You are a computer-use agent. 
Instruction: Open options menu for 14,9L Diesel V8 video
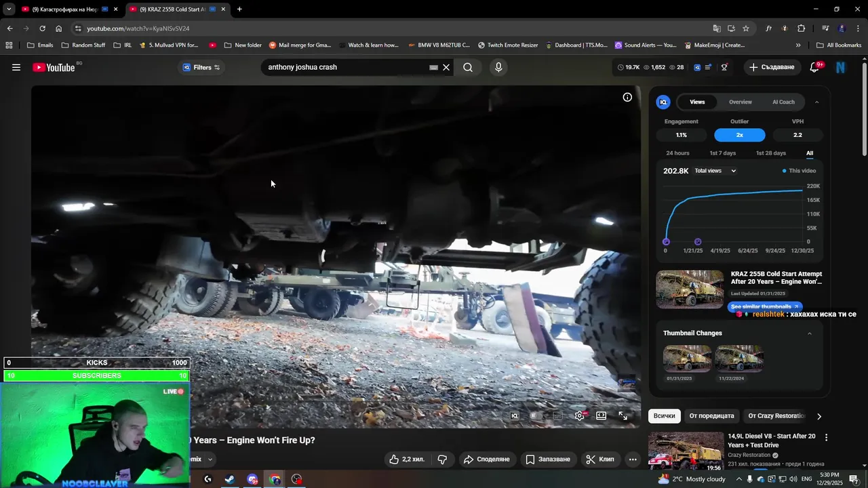coord(826,438)
